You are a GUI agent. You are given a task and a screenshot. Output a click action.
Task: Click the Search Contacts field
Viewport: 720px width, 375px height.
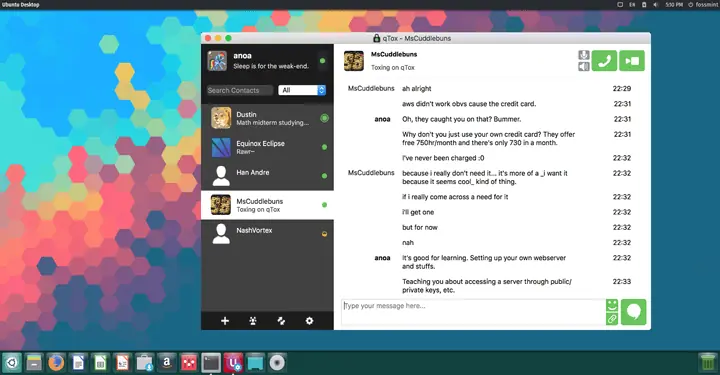pyautogui.click(x=240, y=90)
